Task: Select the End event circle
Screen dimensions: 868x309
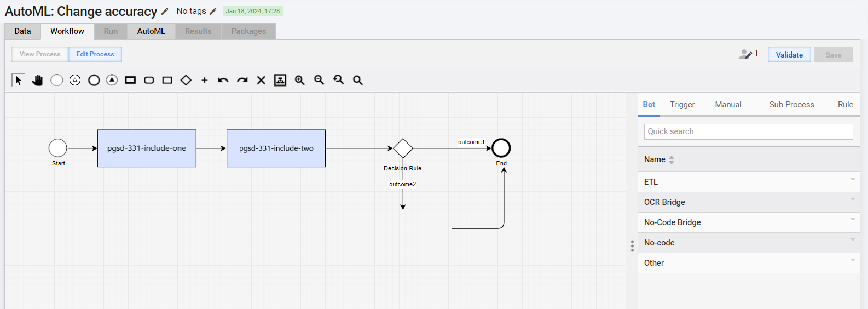Action: 501,148
